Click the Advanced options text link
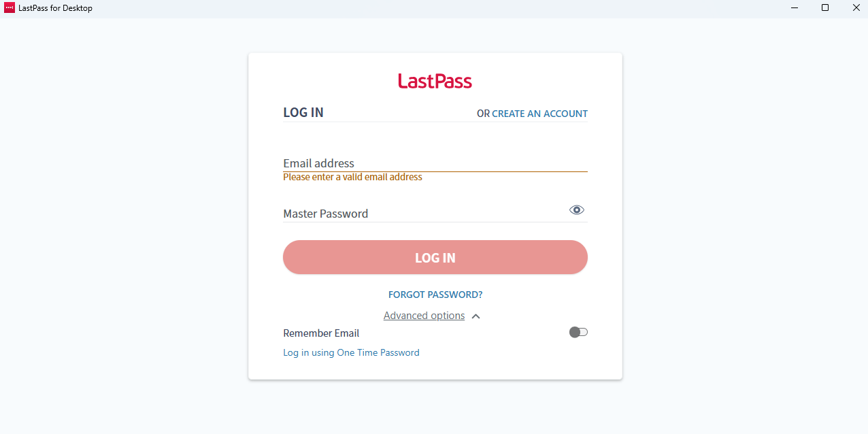Viewport: 868px width, 434px height. click(x=424, y=315)
